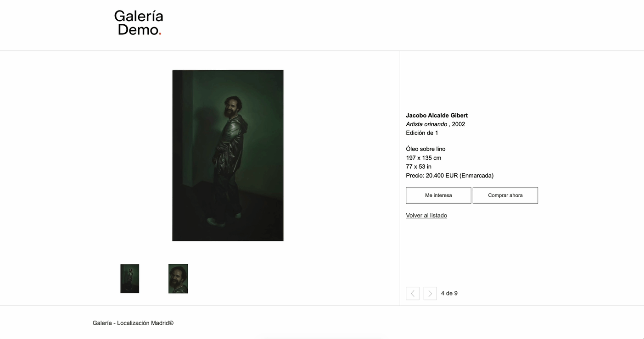This screenshot has width=644, height=339.
Task: Click the 77 x 53 in dimensions
Action: [x=419, y=167]
